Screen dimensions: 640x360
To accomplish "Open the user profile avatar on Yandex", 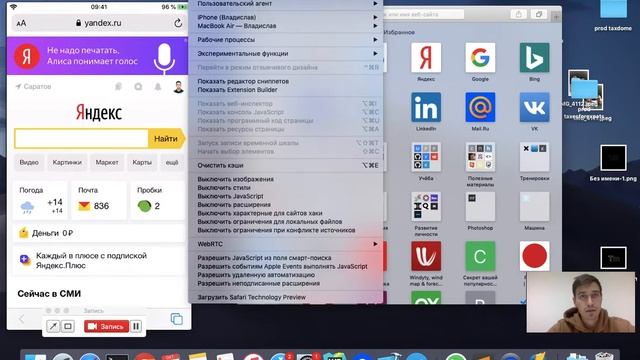I will (178, 87).
